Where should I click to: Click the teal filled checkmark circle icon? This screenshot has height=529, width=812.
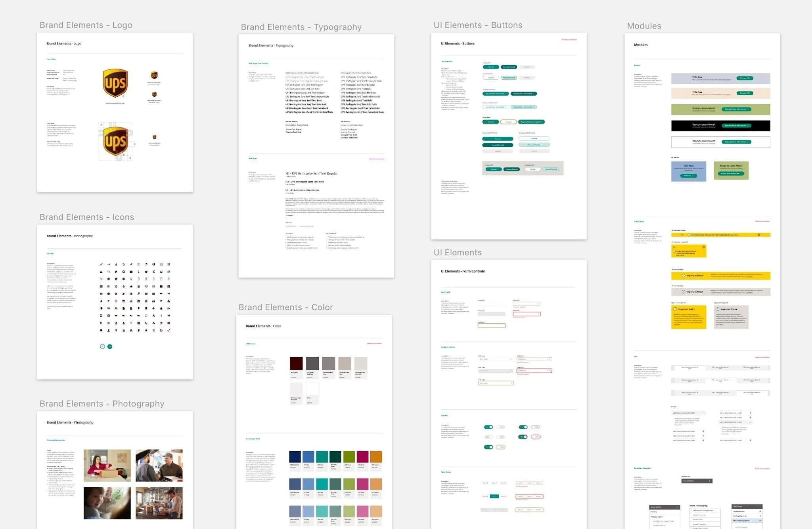pos(110,347)
